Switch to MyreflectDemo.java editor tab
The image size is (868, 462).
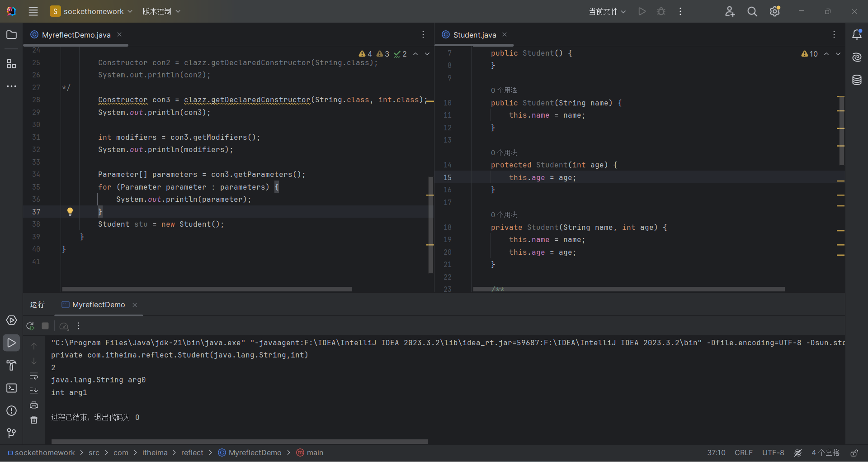pyautogui.click(x=76, y=35)
